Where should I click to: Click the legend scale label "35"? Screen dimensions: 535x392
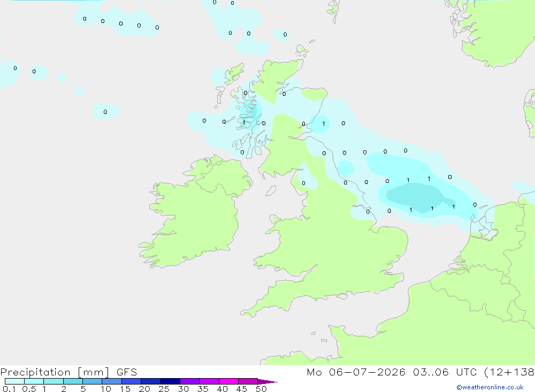coord(203,389)
